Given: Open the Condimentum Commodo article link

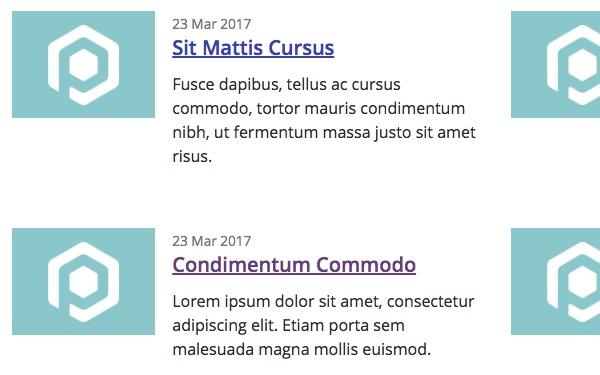Looking at the screenshot, I should click(x=294, y=265).
